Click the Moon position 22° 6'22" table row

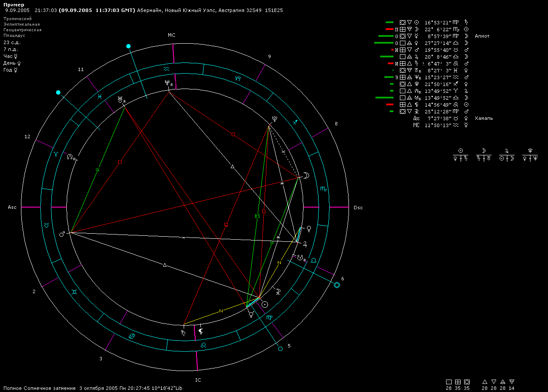tap(427, 29)
